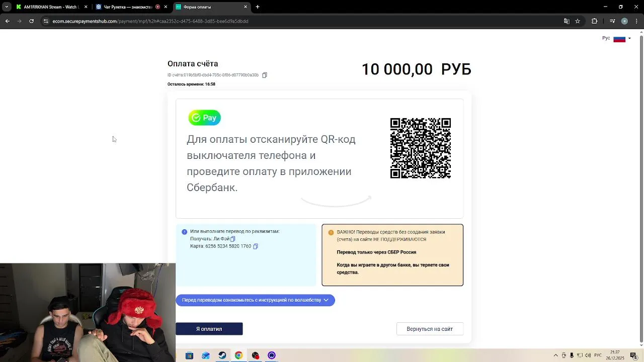The height and width of the screenshot is (362, 644).
Task: Open the taskbar clock showing 21:37
Action: (616, 355)
